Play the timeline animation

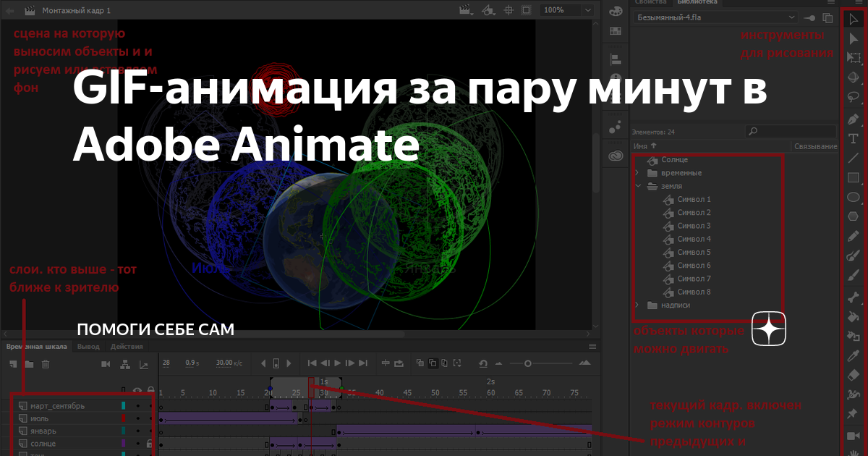pos(337,363)
